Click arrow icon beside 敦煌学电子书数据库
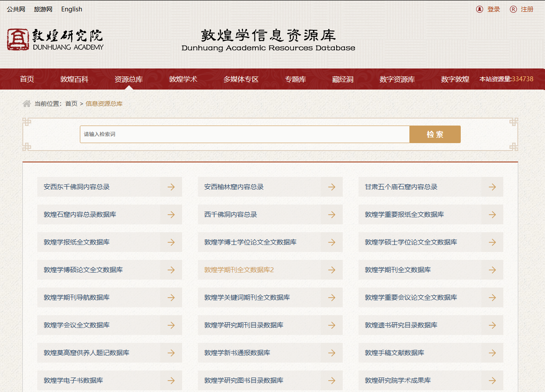Viewport: 545px width, 392px height. click(x=171, y=381)
